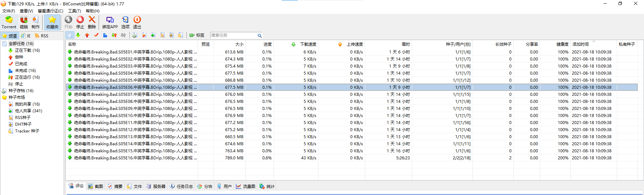The width and height of the screenshot is (644, 195).
Task: Sort the task list by 名称 column
Action: click(x=132, y=44)
